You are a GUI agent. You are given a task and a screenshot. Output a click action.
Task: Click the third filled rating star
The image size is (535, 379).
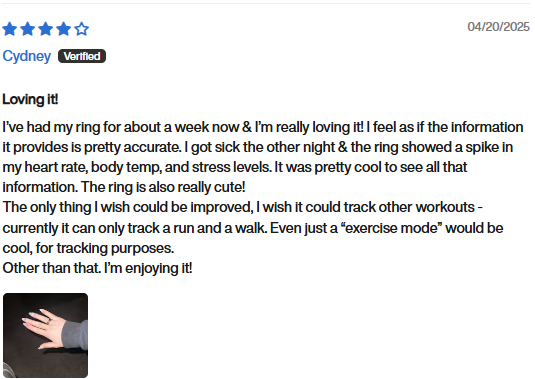pyautogui.click(x=46, y=29)
